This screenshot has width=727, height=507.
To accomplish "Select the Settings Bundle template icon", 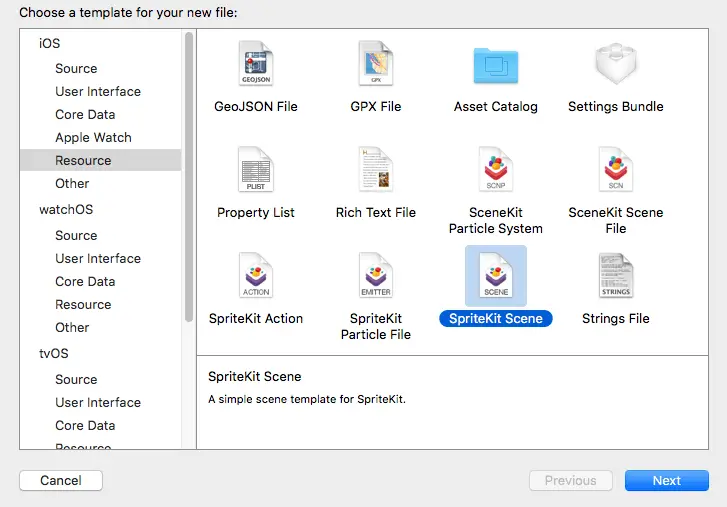I will point(615,66).
